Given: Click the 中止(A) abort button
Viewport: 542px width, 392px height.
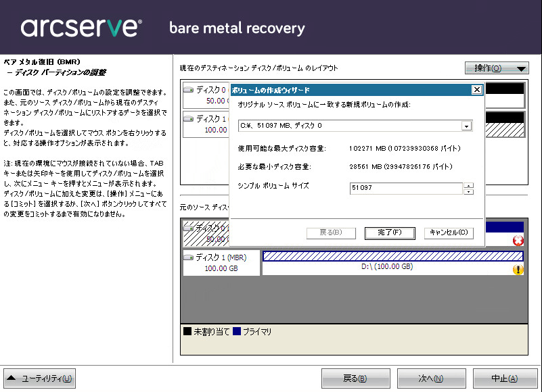Looking at the screenshot, I should (x=505, y=378).
